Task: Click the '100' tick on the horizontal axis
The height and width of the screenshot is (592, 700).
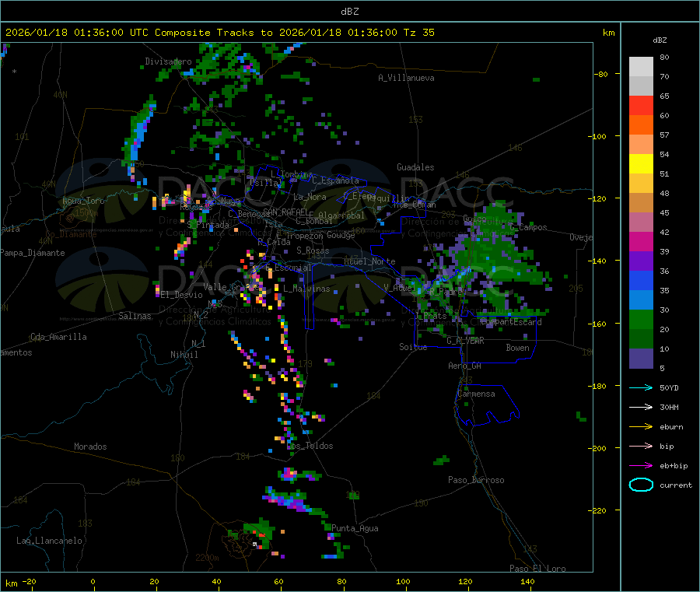Action: (x=403, y=581)
